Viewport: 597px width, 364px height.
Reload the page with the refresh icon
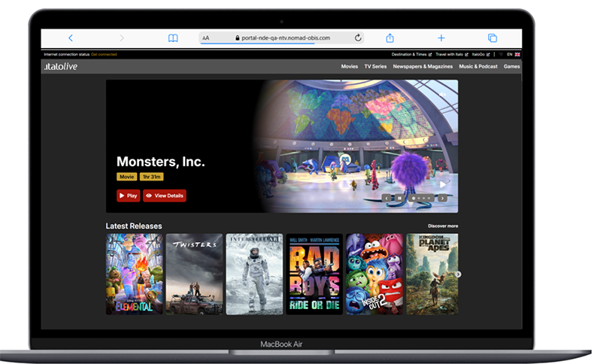(358, 38)
